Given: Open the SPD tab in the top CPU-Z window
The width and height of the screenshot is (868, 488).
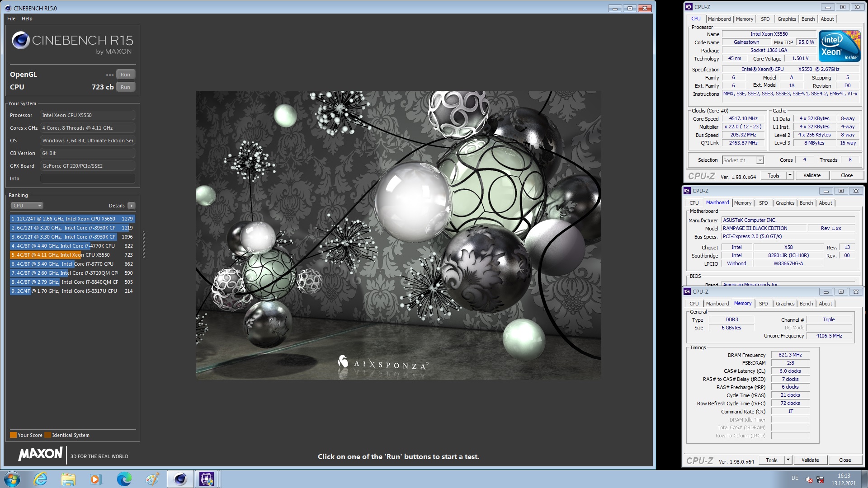Looking at the screenshot, I should click(x=765, y=19).
